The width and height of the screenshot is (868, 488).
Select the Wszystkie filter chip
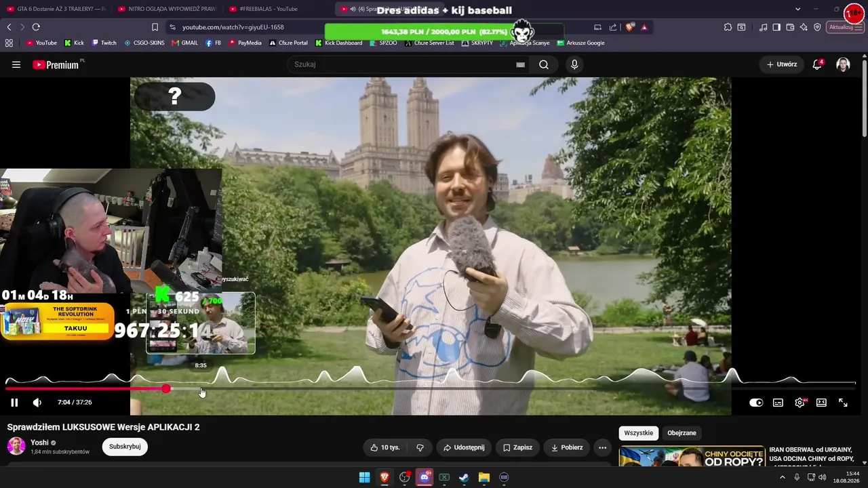click(638, 433)
